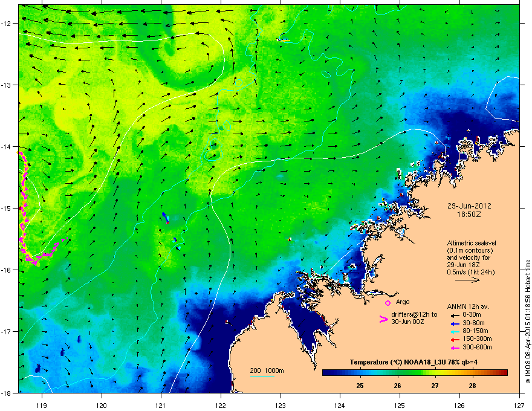Click the cyan 80-150m legend arrow
The width and height of the screenshot is (532, 411).
(455, 331)
